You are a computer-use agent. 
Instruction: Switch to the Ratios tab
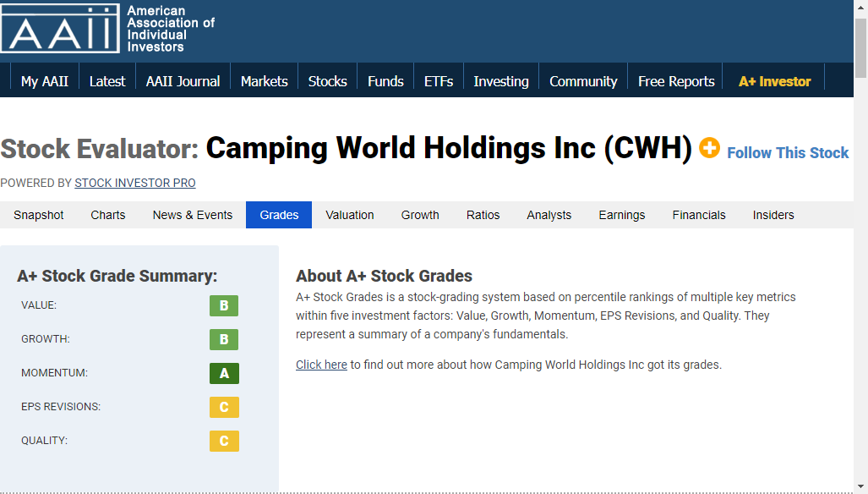[x=483, y=215]
